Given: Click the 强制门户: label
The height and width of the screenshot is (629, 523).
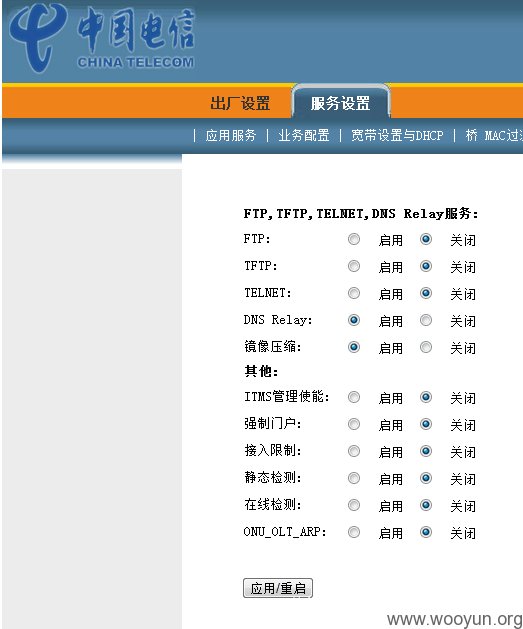Looking at the screenshot, I should coord(273,424).
